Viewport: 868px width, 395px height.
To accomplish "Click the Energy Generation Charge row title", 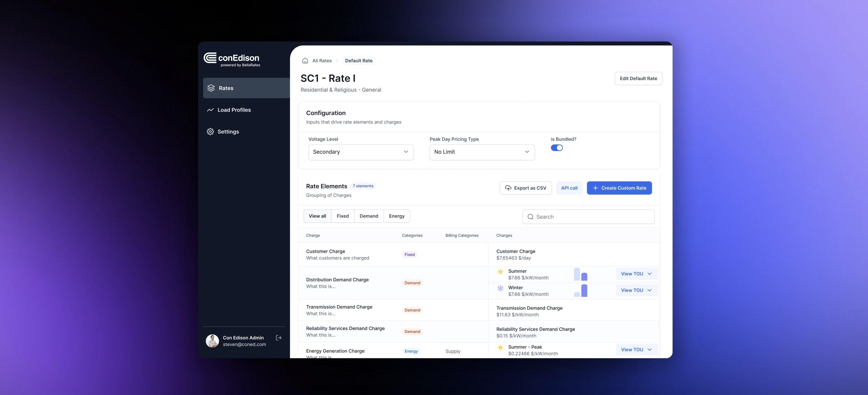I will click(335, 350).
